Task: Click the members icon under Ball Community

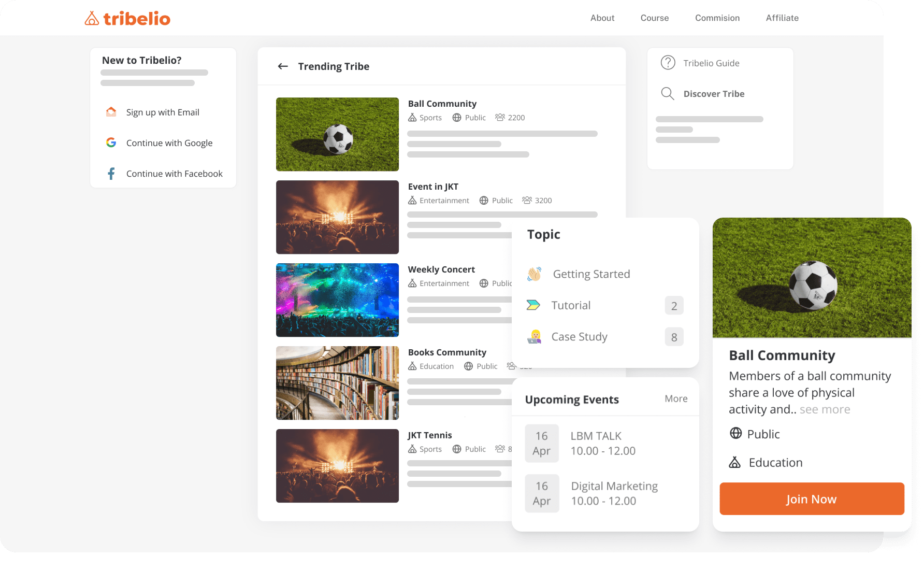Action: pyautogui.click(x=499, y=118)
